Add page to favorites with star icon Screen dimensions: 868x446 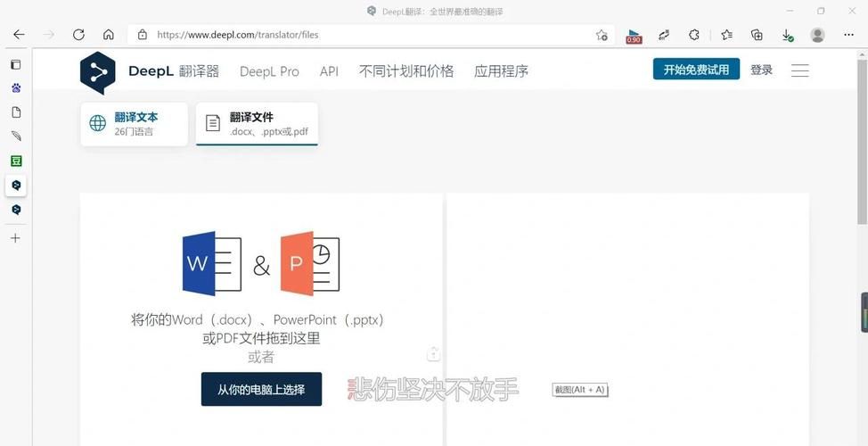[x=602, y=36]
